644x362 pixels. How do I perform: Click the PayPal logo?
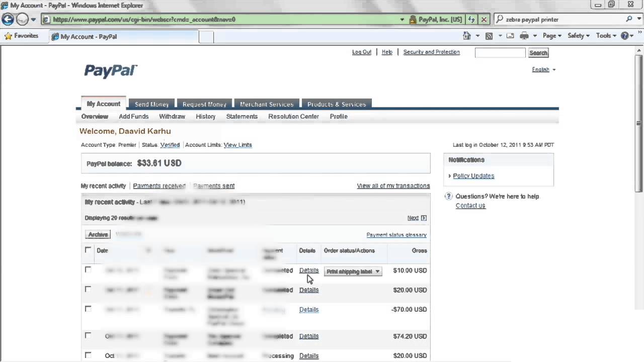point(111,71)
